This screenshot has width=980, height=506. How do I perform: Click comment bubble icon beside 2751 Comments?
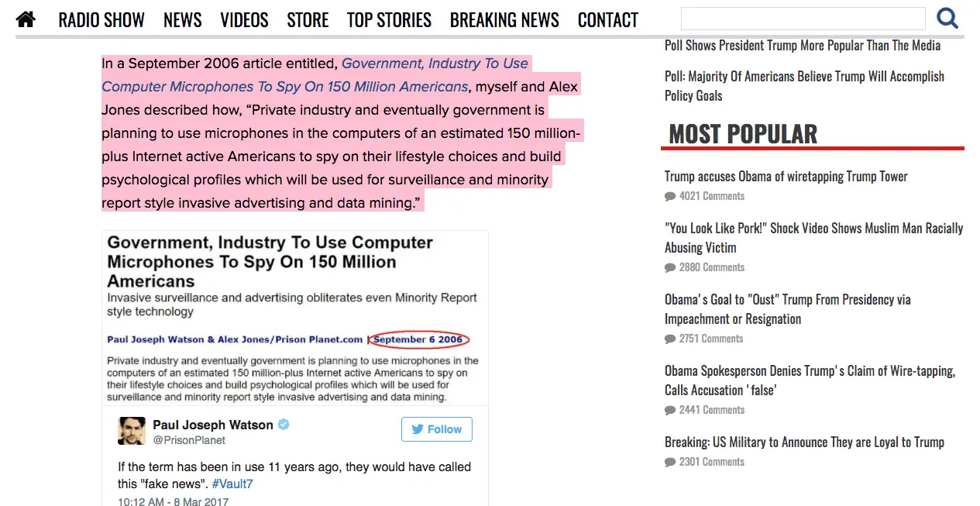670,339
